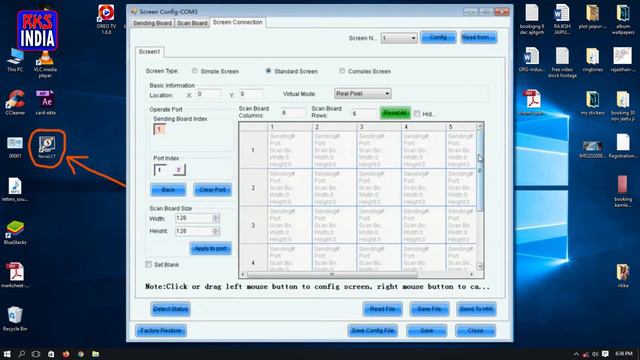Open the marksheet PDF file
The image size is (640, 360).
point(15,276)
